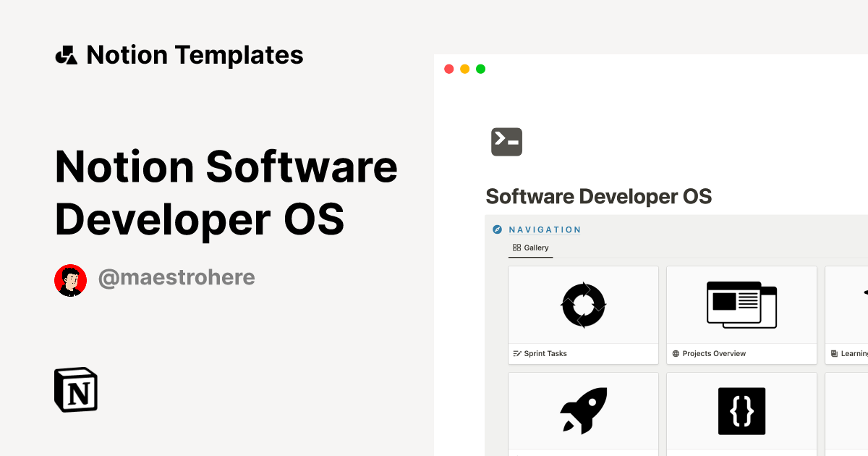Click the Projects Overview card
Viewport: 868px width, 456px height.
click(x=741, y=315)
